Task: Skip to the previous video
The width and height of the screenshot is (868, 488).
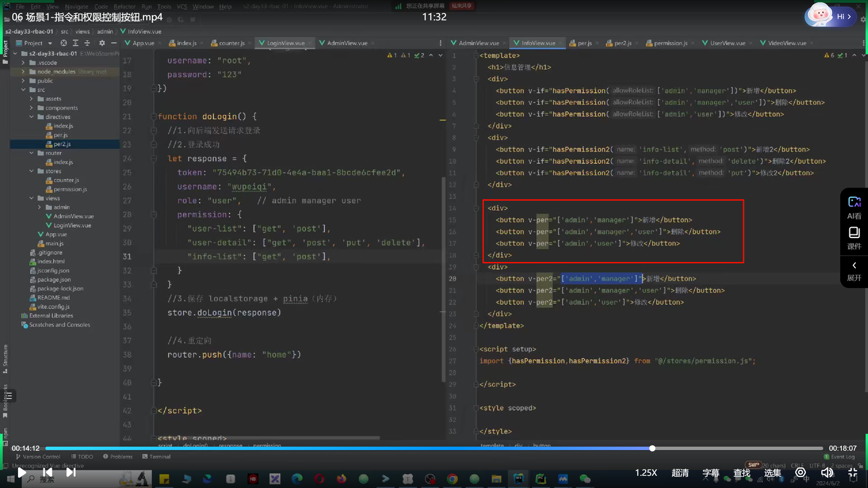Action: coord(48,473)
